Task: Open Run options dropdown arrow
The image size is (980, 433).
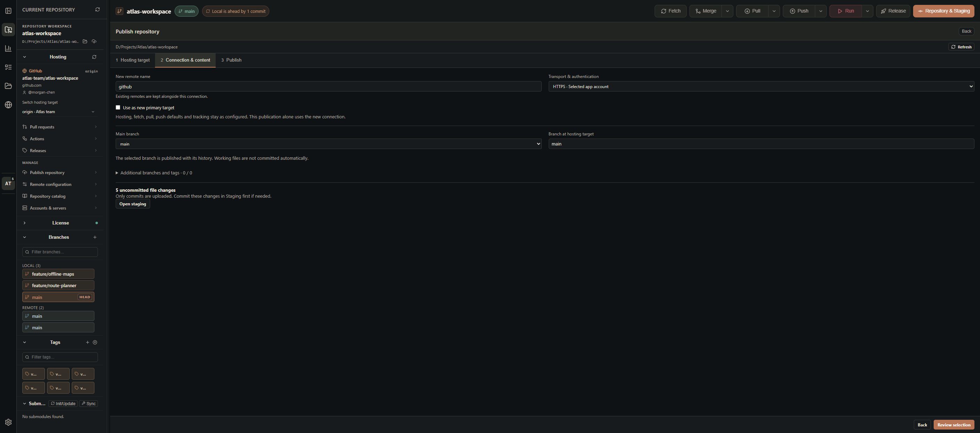Action: click(867, 11)
